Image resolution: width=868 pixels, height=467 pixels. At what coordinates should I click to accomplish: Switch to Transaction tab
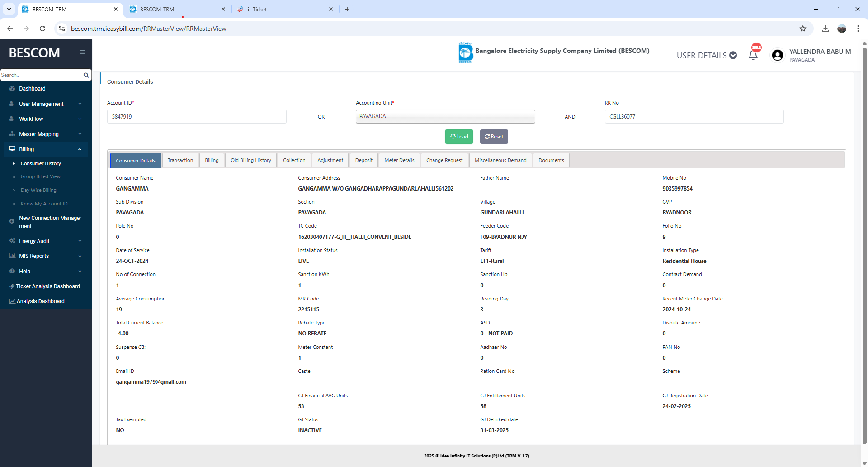180,160
